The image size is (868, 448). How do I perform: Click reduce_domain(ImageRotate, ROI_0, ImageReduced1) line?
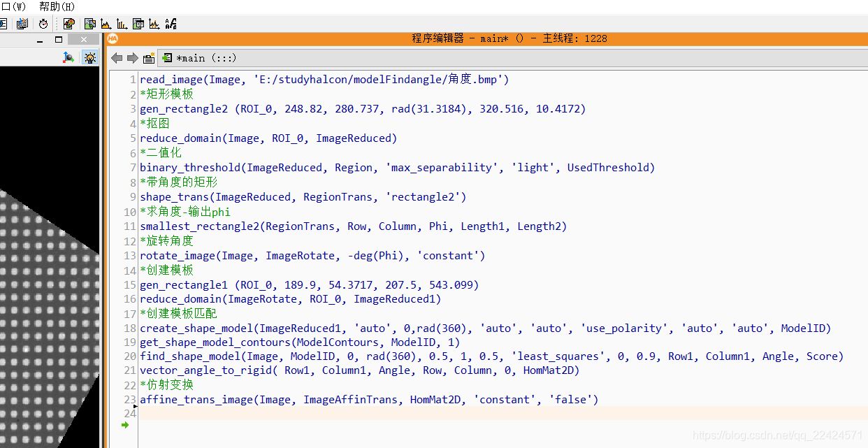[x=291, y=299]
